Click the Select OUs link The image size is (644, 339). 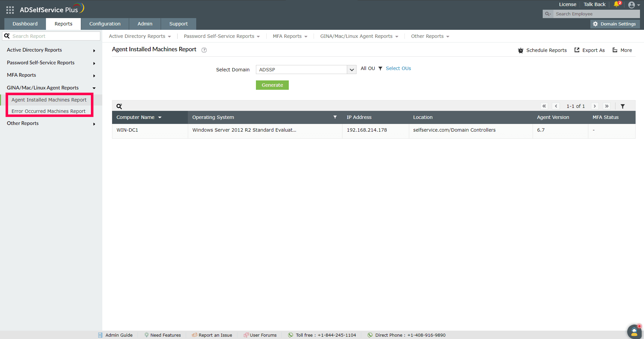pyautogui.click(x=398, y=68)
